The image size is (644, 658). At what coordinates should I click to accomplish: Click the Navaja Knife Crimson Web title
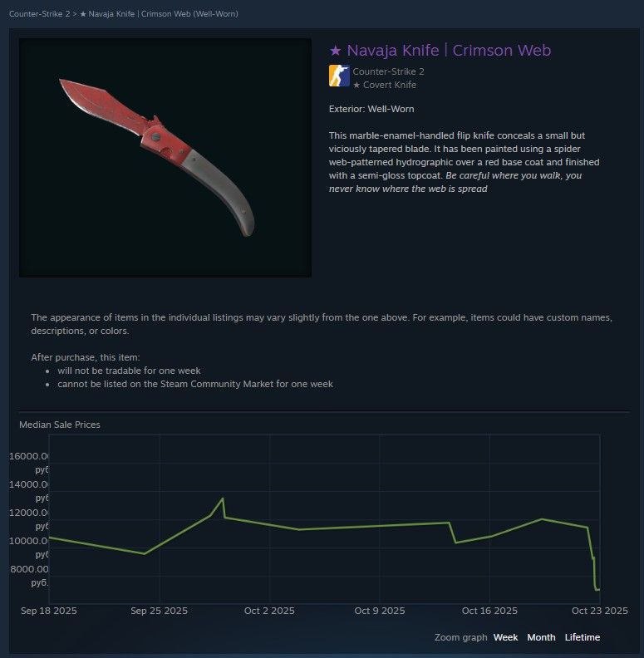pyautogui.click(x=449, y=51)
